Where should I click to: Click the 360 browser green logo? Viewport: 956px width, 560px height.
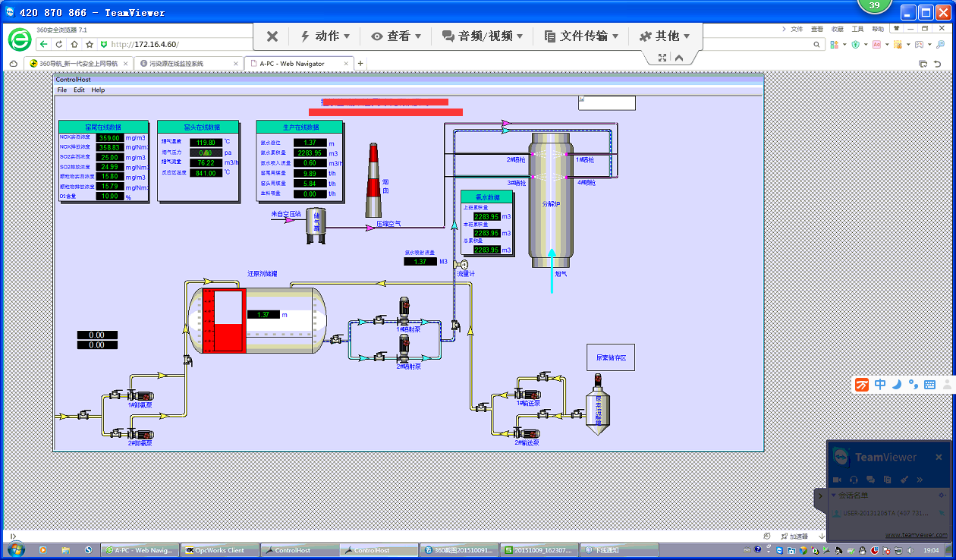19,39
